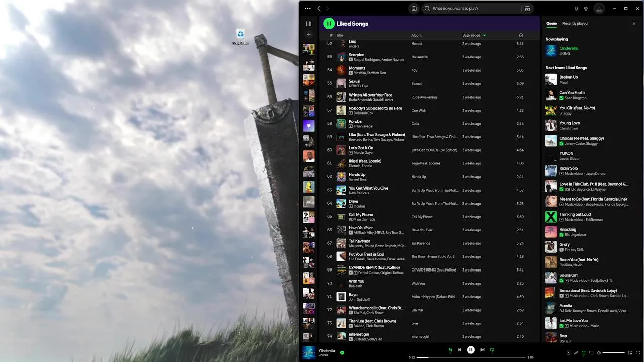Sort by the Album column header

coord(416,35)
